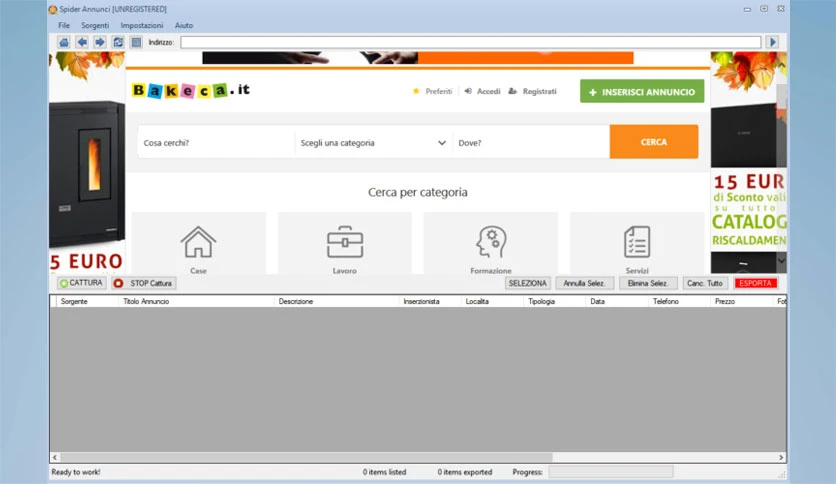Screen dimensions: 836x484
Task: Click into the Indirizzo address field
Action: point(470,42)
